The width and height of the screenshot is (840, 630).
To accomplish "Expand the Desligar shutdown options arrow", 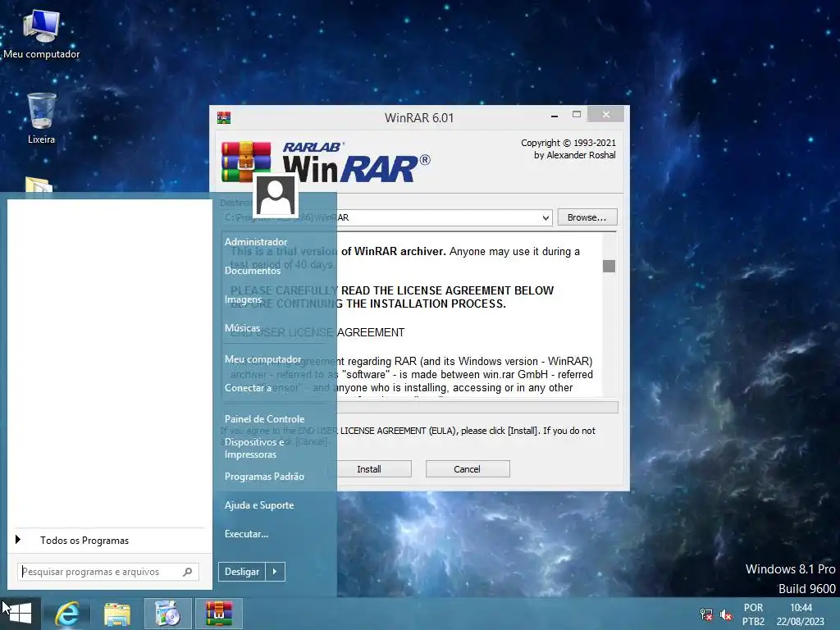I will pos(275,572).
